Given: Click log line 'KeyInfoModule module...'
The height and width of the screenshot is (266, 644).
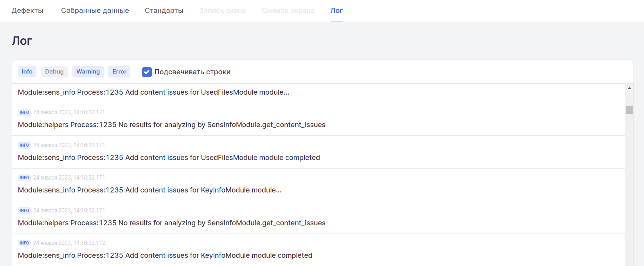Looking at the screenshot, I should point(150,190).
